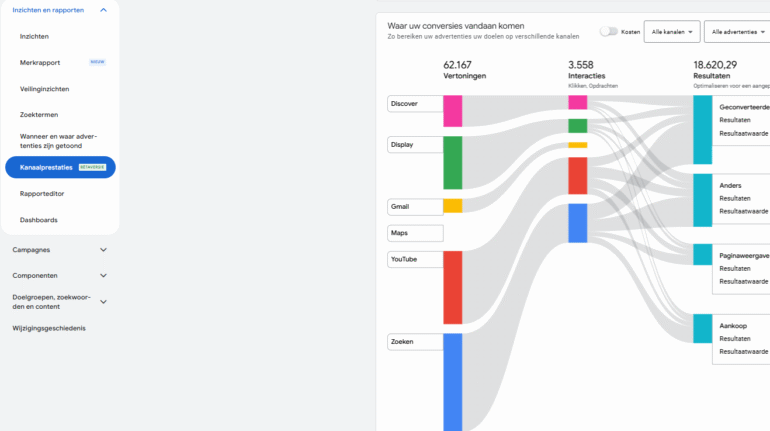Open Dashboards in the sidebar
The height and width of the screenshot is (431, 770).
38,220
